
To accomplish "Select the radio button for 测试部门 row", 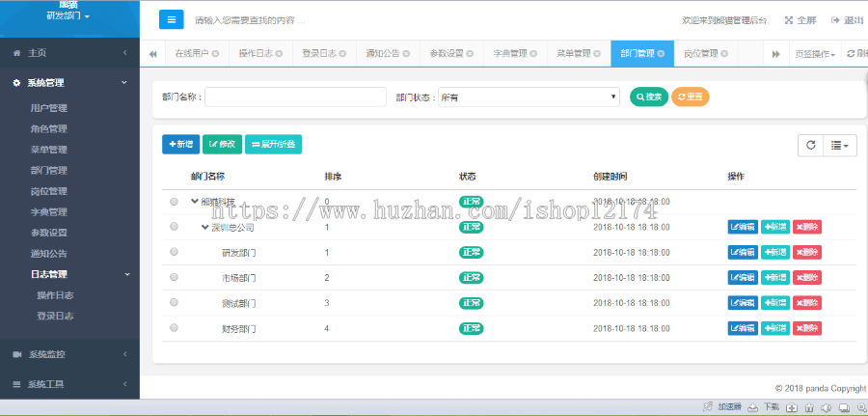I will click(x=174, y=302).
